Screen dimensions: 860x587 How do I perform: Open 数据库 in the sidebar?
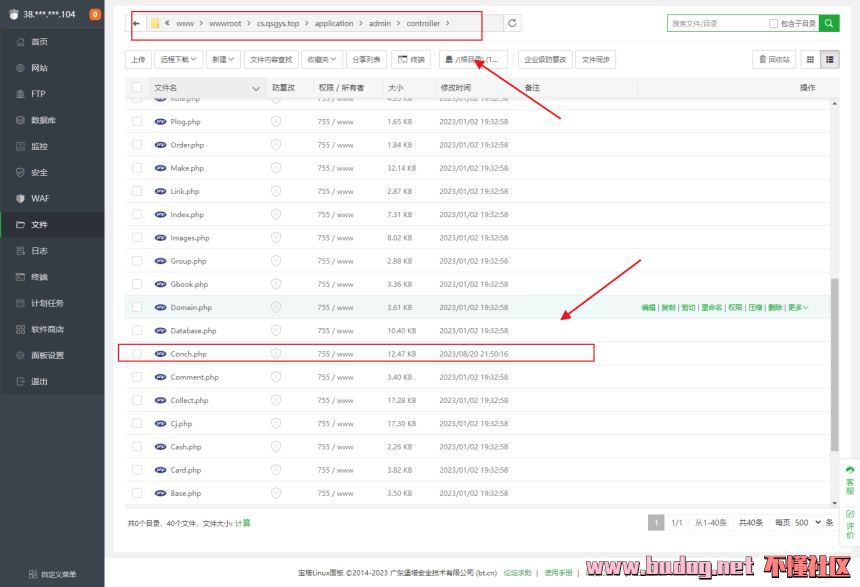point(43,120)
